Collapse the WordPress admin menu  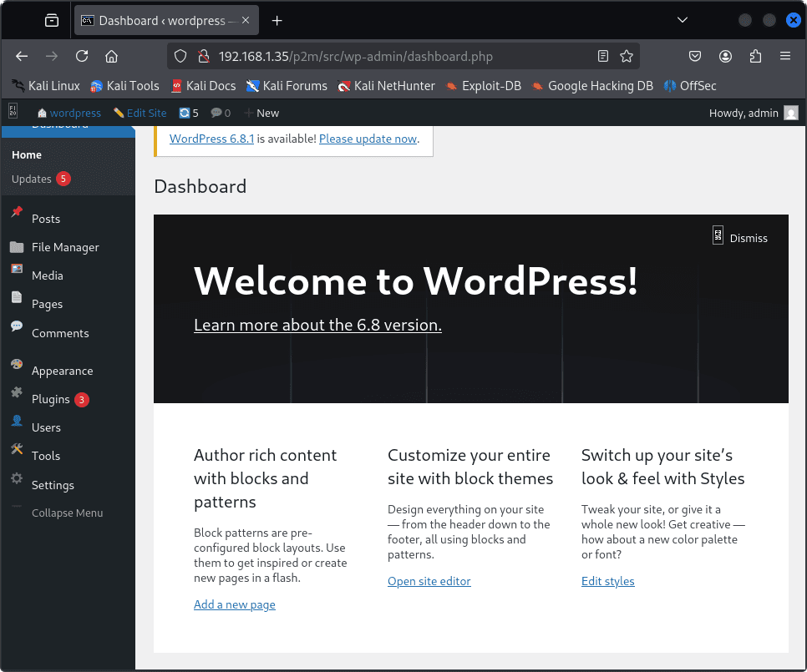[x=67, y=513]
